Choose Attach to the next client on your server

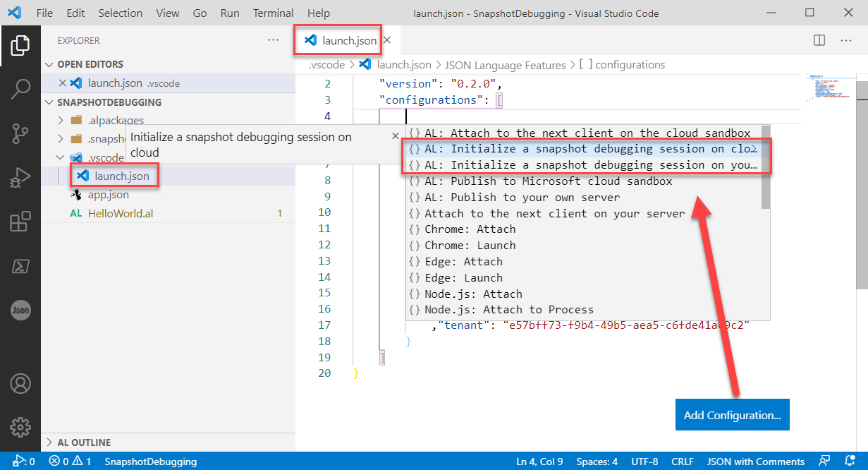coord(583,213)
